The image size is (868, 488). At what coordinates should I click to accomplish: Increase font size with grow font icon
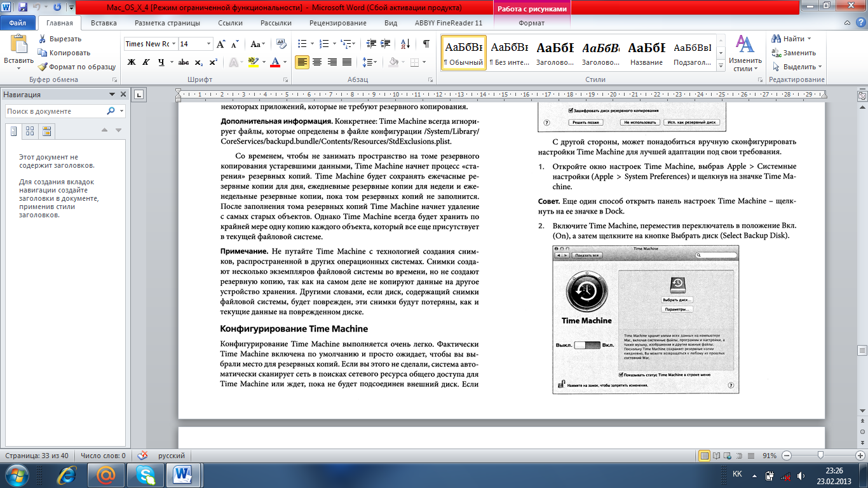(221, 44)
